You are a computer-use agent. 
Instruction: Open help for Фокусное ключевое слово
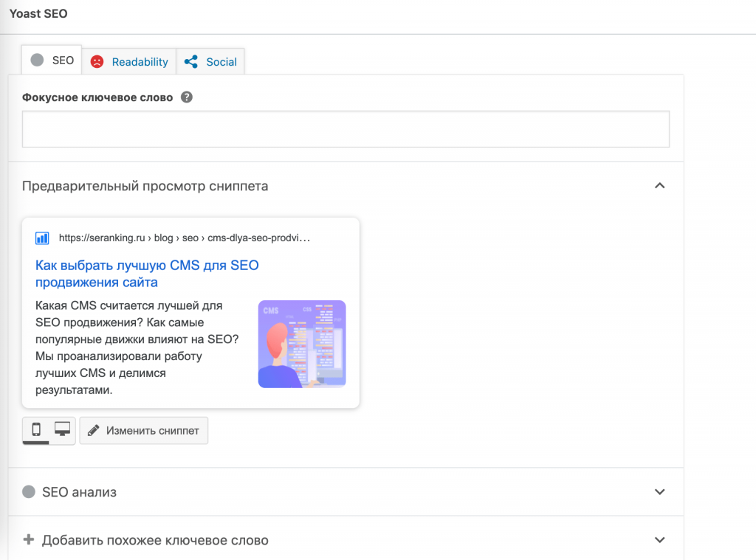[x=187, y=97]
